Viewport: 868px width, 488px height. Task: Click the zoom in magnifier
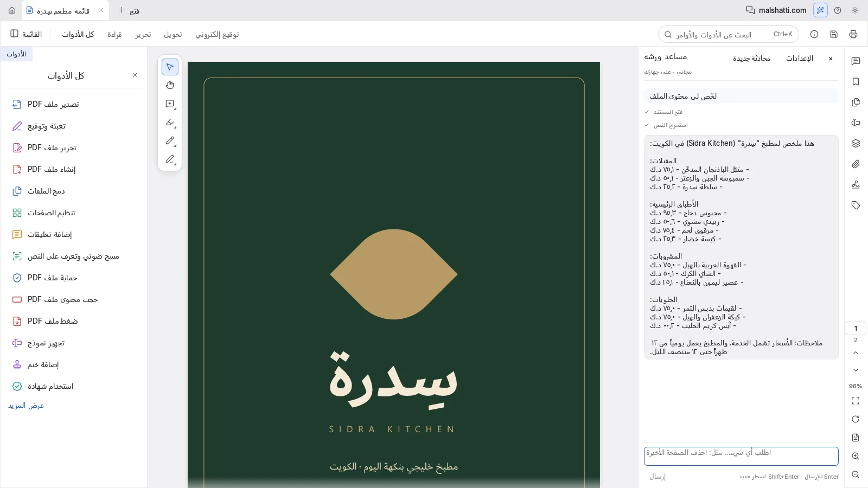pyautogui.click(x=856, y=456)
